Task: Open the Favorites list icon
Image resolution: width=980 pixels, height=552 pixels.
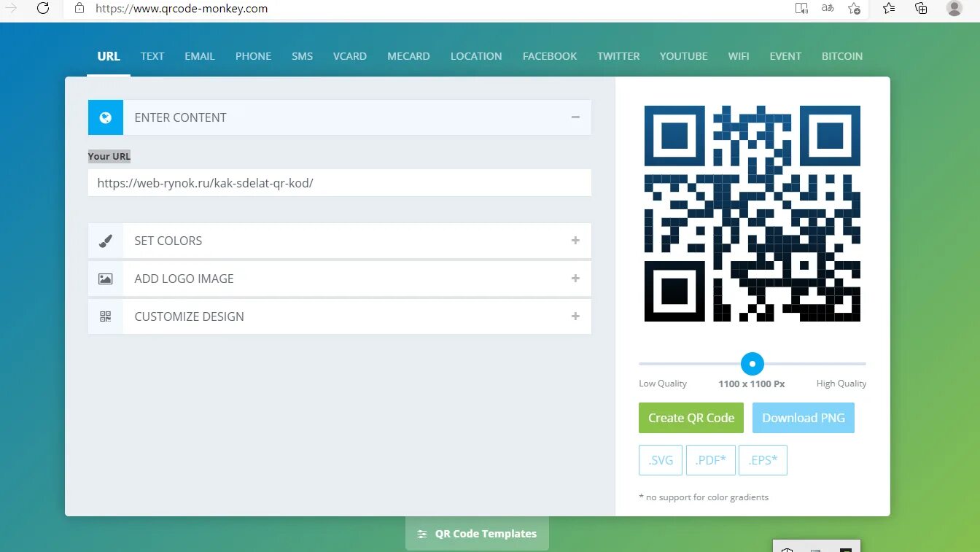Action: (889, 8)
